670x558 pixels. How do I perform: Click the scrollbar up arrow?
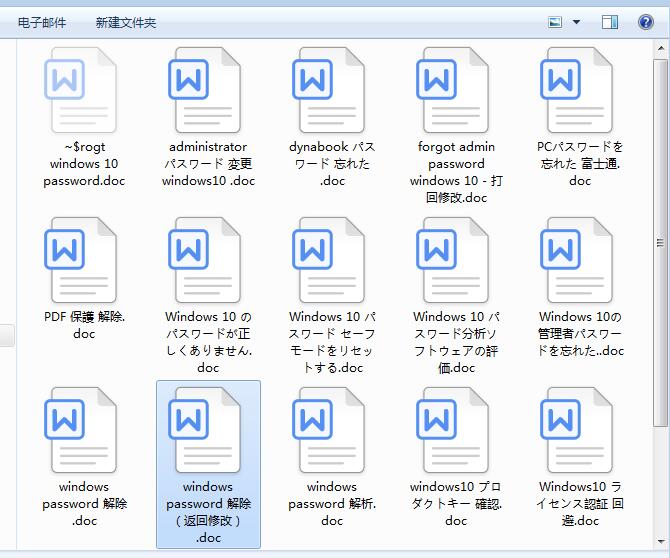(661, 48)
